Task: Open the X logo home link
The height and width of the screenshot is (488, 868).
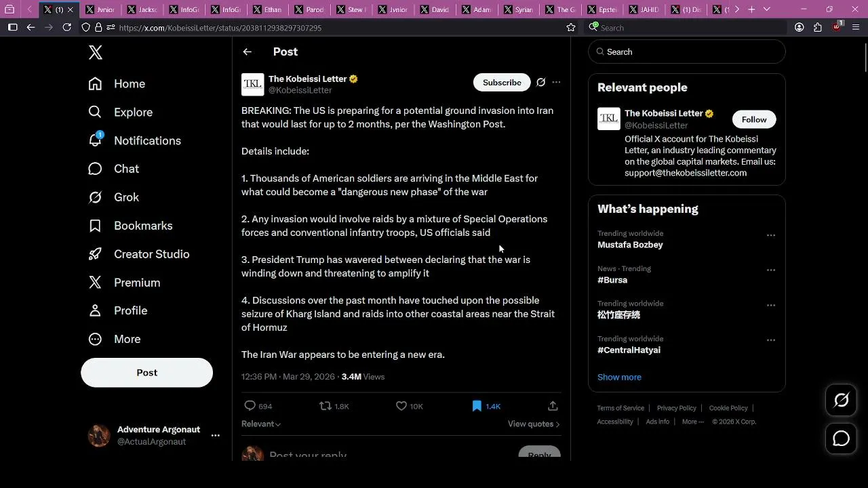Action: (96, 52)
